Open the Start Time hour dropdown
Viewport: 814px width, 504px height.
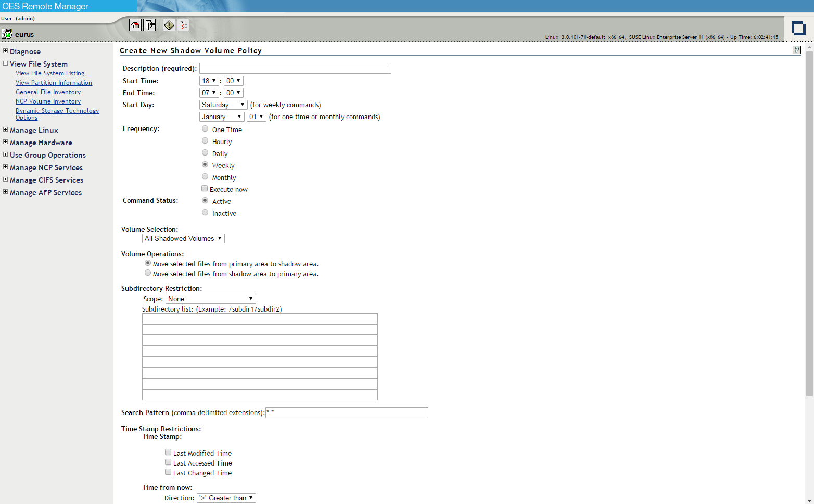[209, 81]
